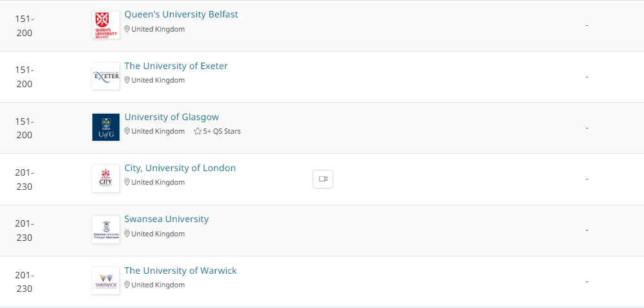Click the star icon beside 5+ QS Stars
Image resolution: width=644 pixels, height=308 pixels.
[x=198, y=132]
